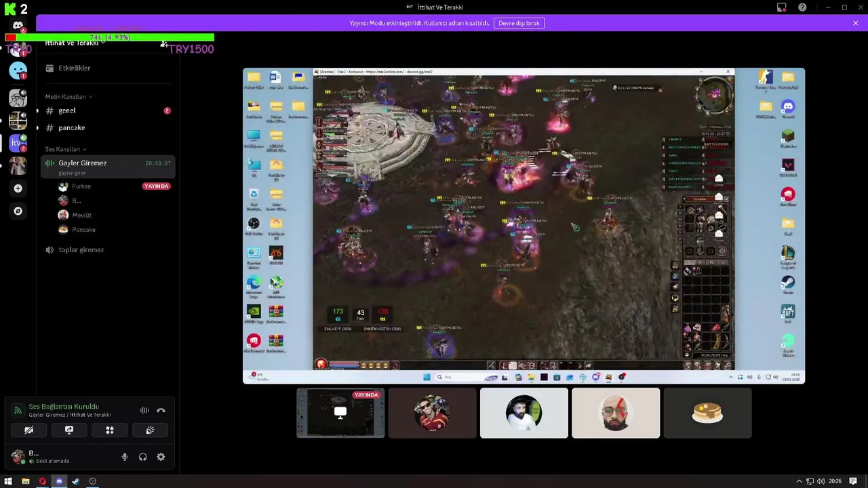Open Opera browser from the taskbar
Screen dimensions: 868x488
point(42,481)
